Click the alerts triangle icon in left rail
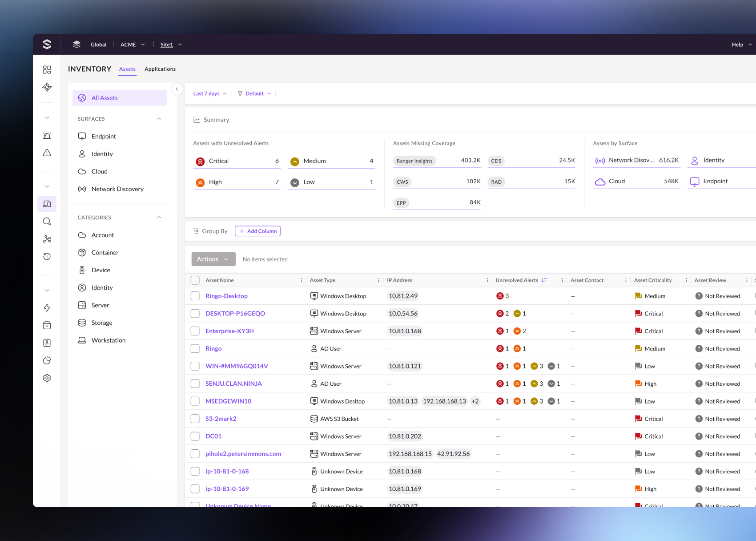The image size is (756, 541). coord(47,153)
